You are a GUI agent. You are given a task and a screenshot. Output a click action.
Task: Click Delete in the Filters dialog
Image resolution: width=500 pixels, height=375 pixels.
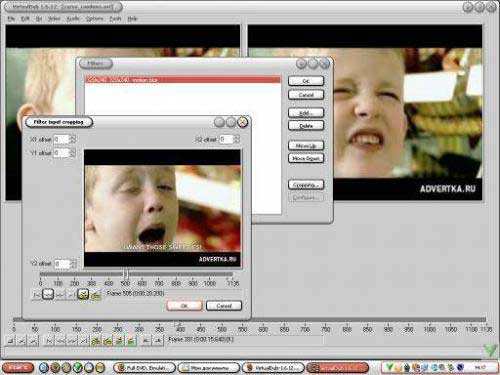pos(306,126)
